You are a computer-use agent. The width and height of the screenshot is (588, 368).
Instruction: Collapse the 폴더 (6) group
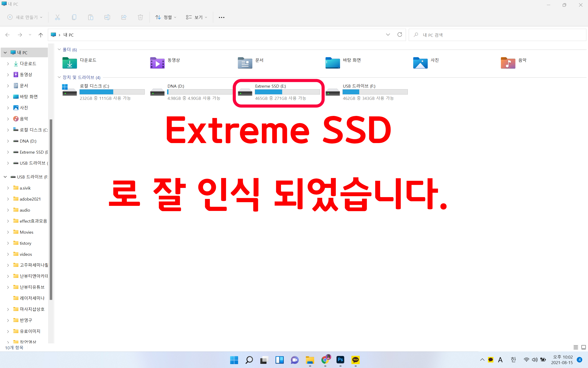[x=59, y=49]
